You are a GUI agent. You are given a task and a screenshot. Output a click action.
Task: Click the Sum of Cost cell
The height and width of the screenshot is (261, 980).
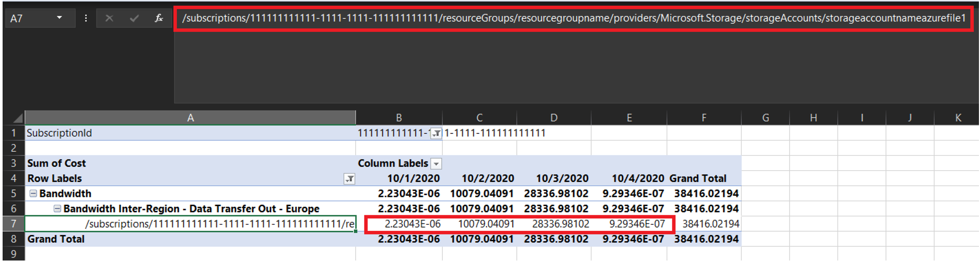pyautogui.click(x=190, y=163)
